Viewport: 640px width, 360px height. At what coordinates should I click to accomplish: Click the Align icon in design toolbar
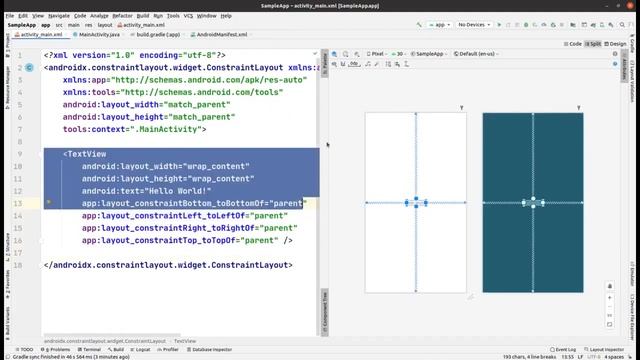[397, 64]
